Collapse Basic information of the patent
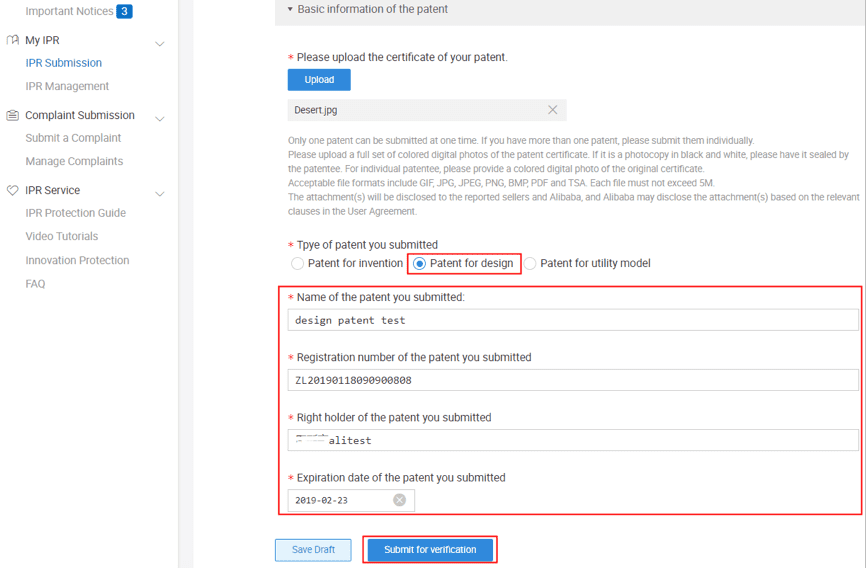This screenshot has width=866, height=568. click(290, 10)
